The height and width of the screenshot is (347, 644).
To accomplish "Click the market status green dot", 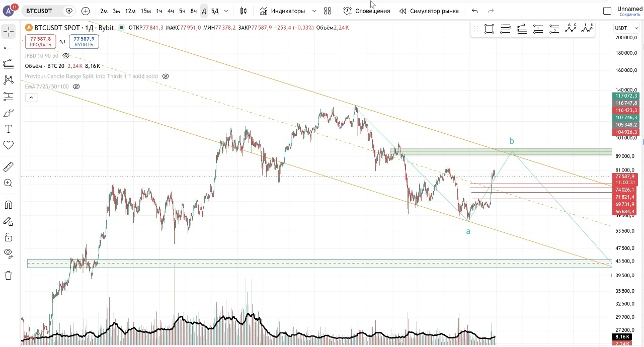I will [122, 28].
